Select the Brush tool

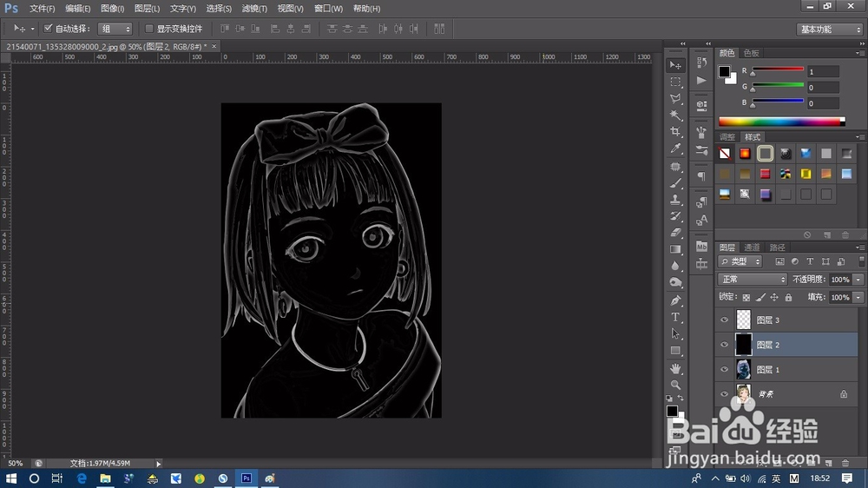tap(675, 183)
